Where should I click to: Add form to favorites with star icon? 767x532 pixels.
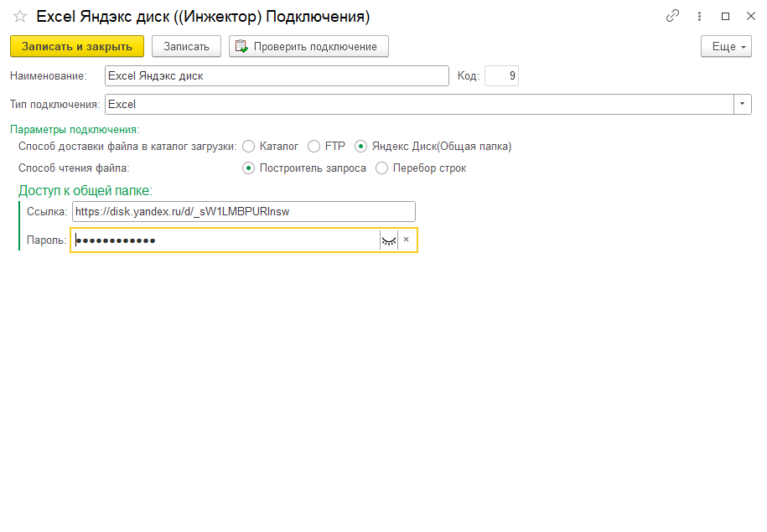tap(20, 17)
